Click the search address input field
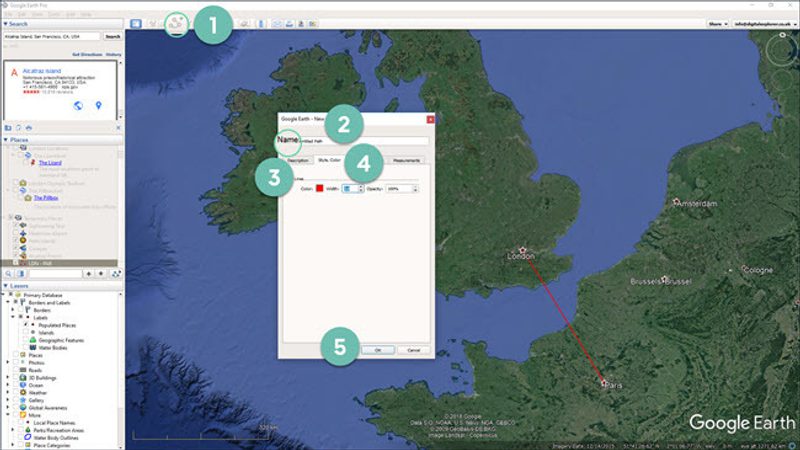The image size is (800, 450). pyautogui.click(x=52, y=37)
